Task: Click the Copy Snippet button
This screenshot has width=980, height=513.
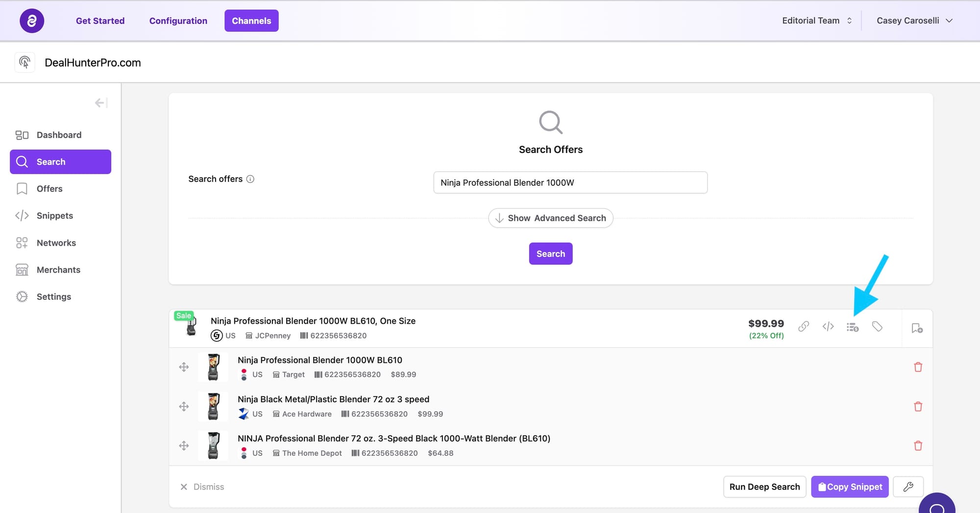Action: click(x=850, y=487)
